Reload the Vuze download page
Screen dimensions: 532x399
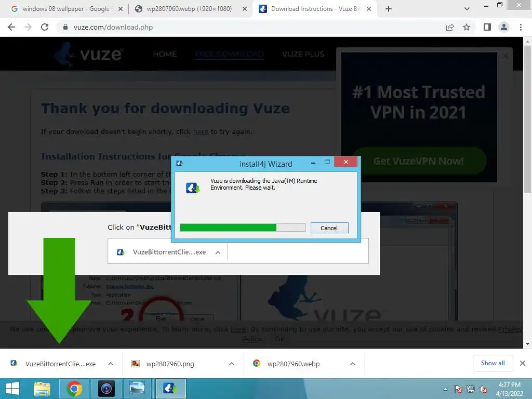pyautogui.click(x=45, y=27)
